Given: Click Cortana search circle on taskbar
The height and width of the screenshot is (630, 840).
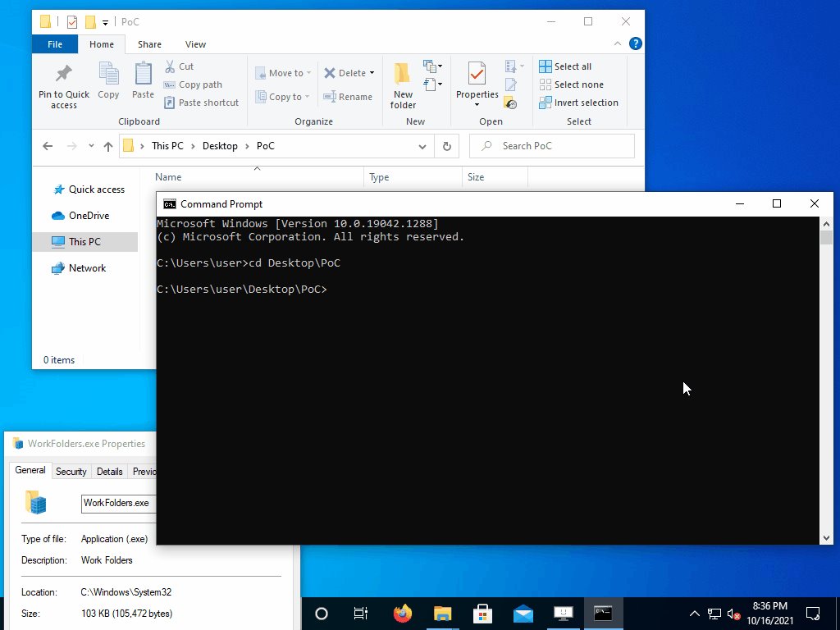Looking at the screenshot, I should [322, 614].
